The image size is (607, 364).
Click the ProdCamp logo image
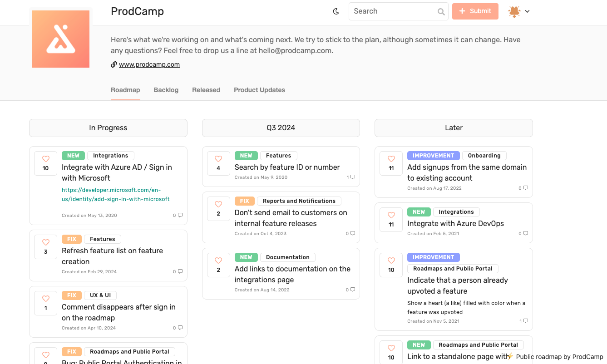[61, 39]
